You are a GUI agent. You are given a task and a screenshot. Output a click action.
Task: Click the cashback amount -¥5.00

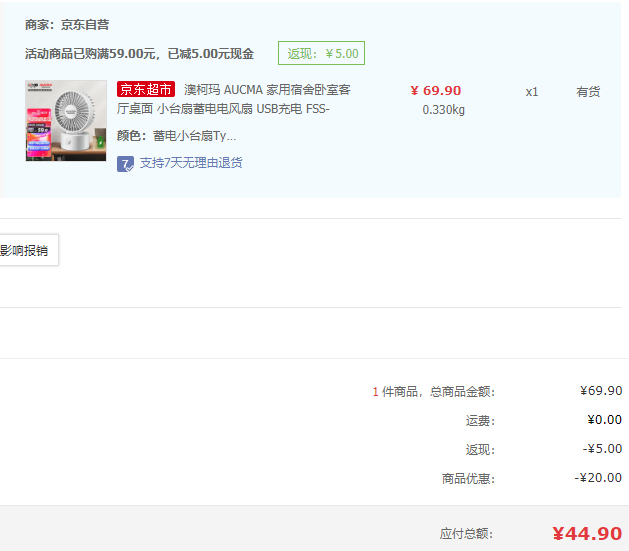[602, 449]
